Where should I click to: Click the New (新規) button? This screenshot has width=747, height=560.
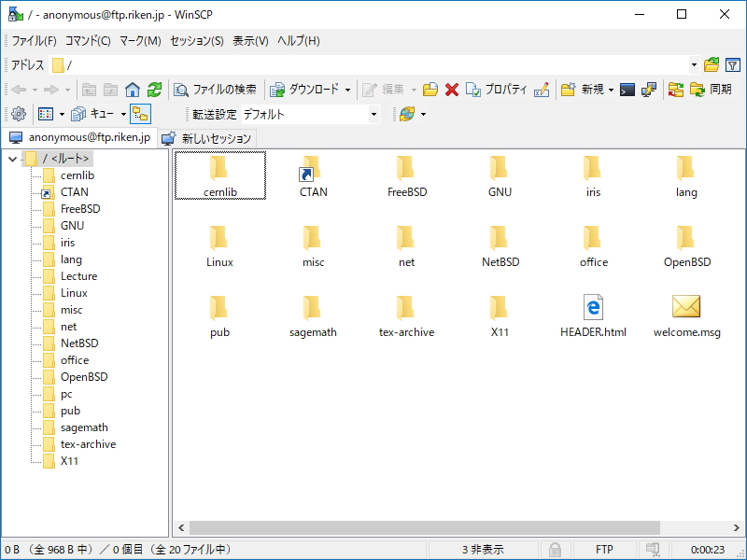click(582, 89)
